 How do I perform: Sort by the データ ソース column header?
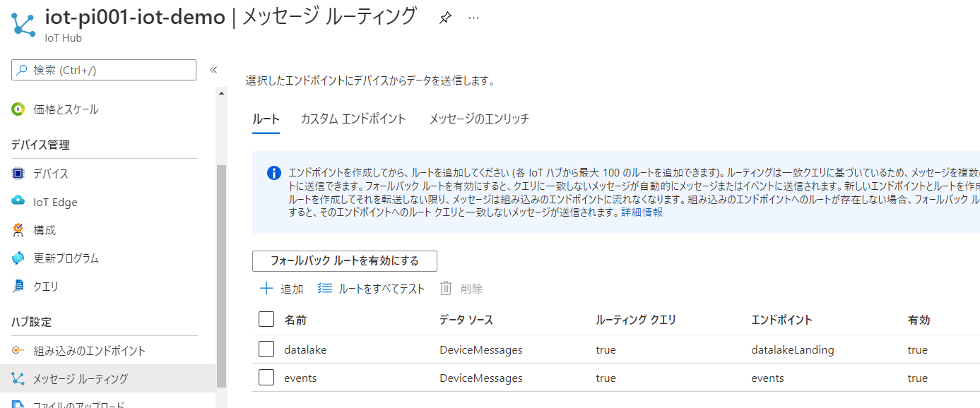pos(466,320)
